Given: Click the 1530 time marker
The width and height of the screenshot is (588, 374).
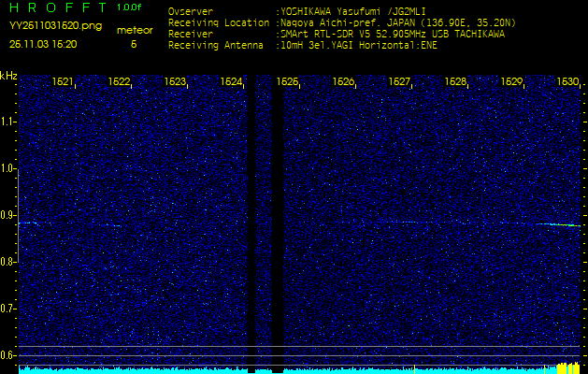Looking at the screenshot, I should tap(568, 81).
